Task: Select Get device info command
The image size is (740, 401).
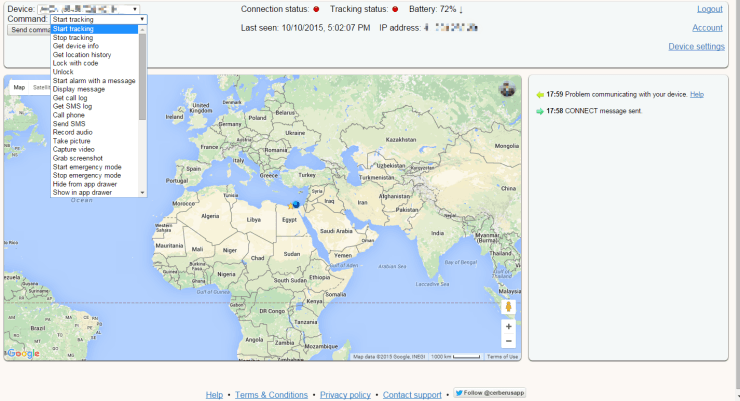Action: (94, 46)
